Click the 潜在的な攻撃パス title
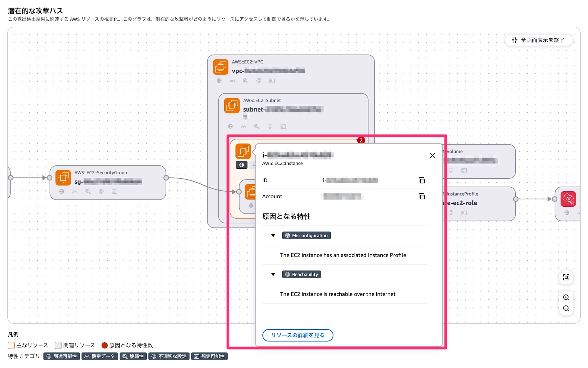This screenshot has width=588, height=368. point(35,11)
